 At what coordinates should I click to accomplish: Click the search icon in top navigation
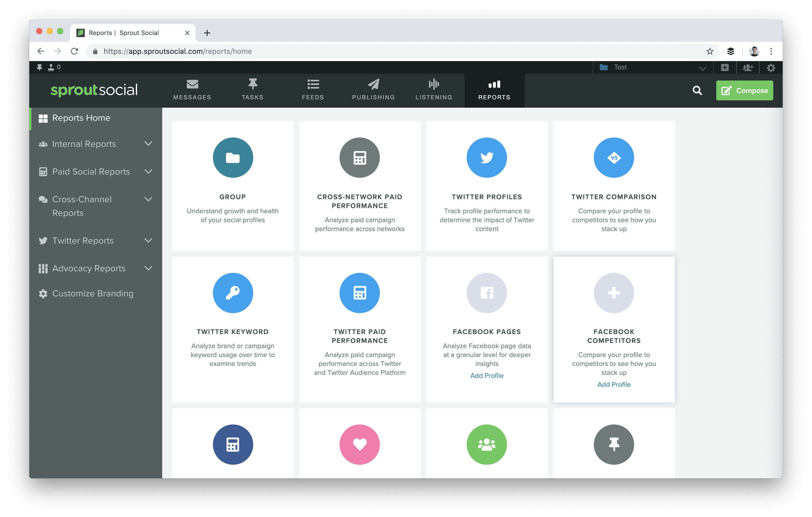697,90
